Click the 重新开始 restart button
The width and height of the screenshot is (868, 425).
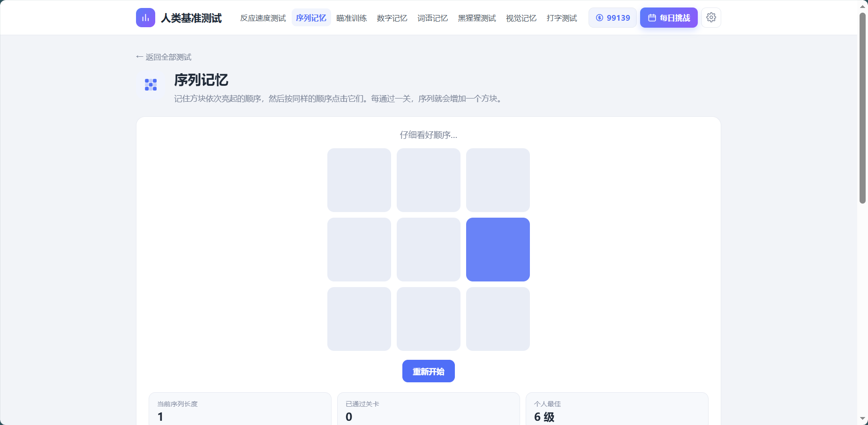click(x=429, y=371)
